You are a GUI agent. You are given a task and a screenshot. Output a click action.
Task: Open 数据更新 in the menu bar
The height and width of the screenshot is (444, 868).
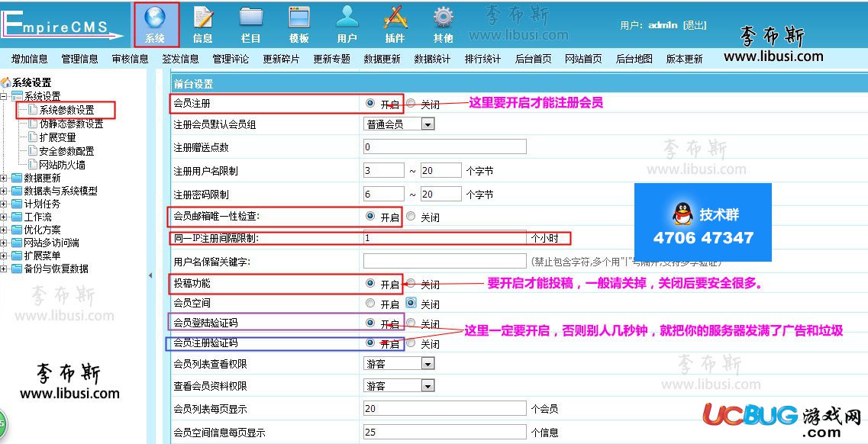pyautogui.click(x=382, y=59)
